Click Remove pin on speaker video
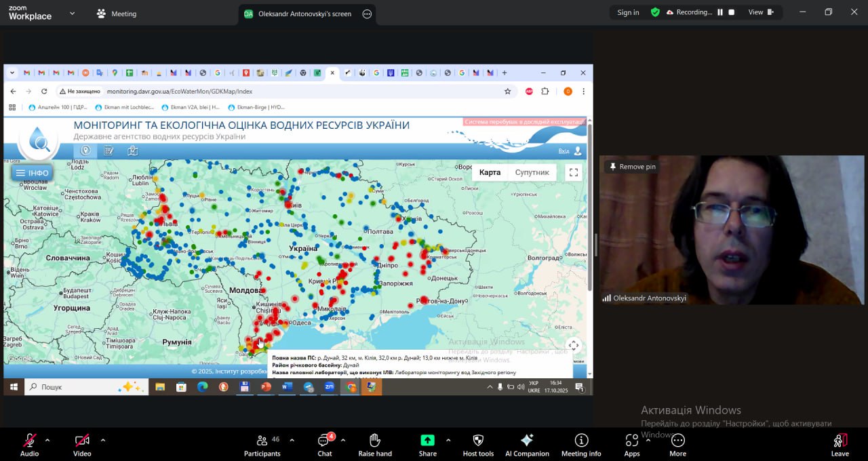 click(632, 167)
